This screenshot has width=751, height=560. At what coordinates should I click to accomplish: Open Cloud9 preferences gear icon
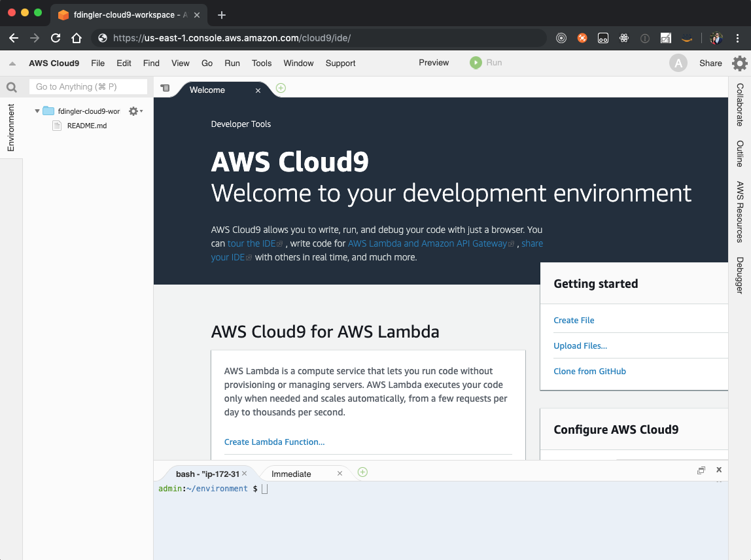click(739, 63)
